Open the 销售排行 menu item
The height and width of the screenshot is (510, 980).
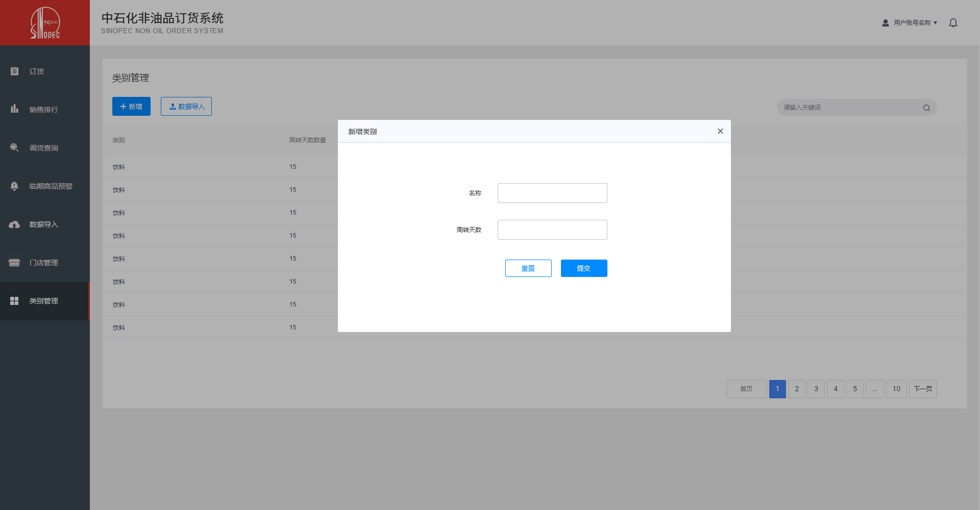44,110
